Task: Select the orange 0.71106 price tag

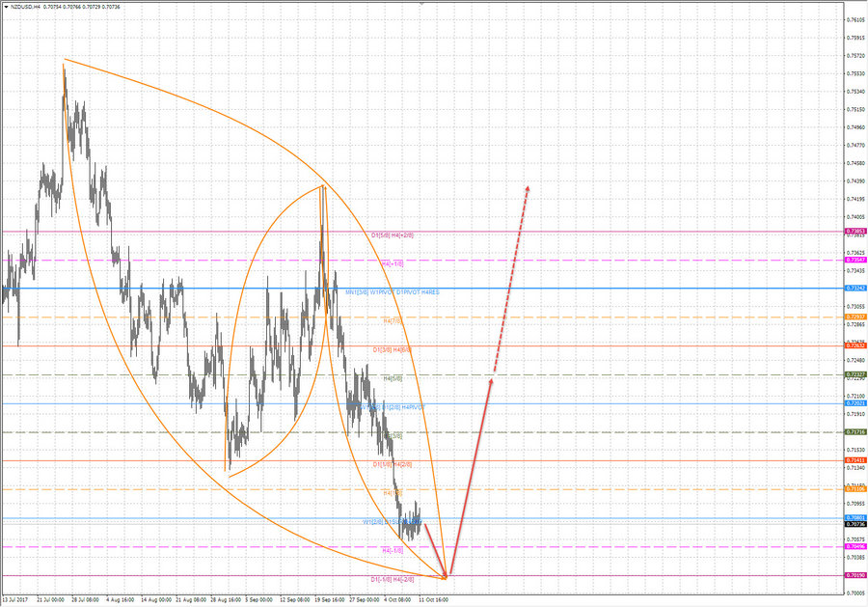Action: [x=855, y=489]
